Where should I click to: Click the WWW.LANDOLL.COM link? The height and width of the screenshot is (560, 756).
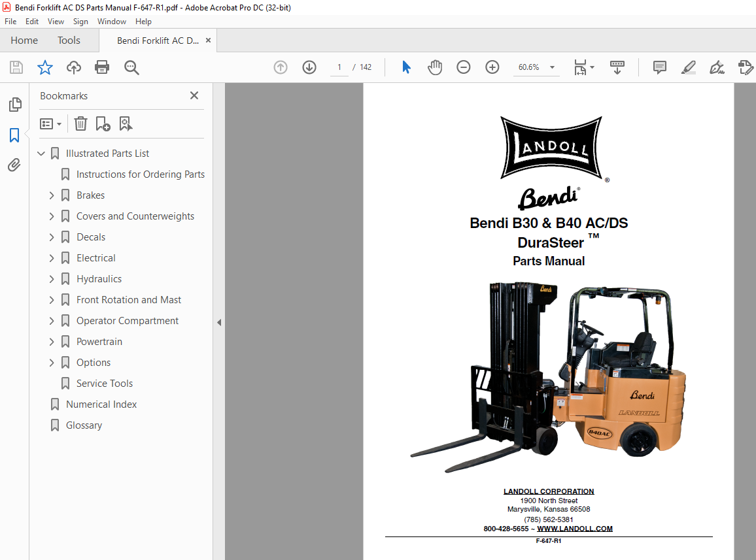(575, 529)
